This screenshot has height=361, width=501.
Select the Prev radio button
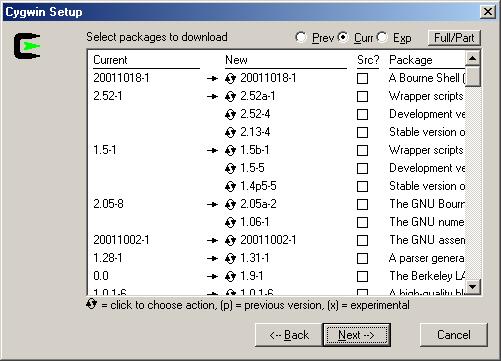coord(301,37)
